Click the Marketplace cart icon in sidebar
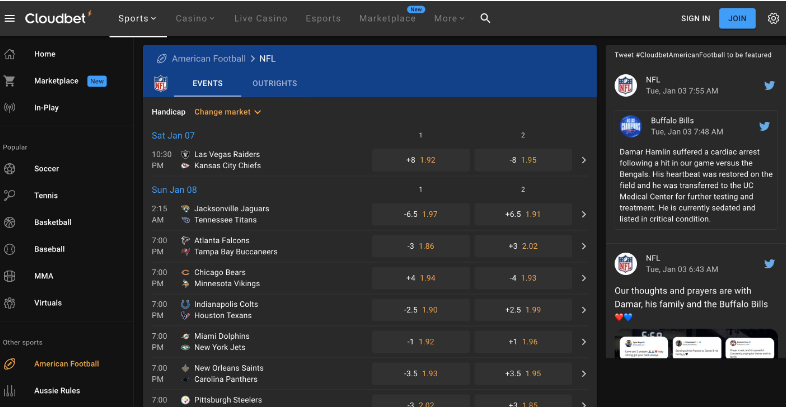This screenshot has height=408, width=786. click(10, 81)
